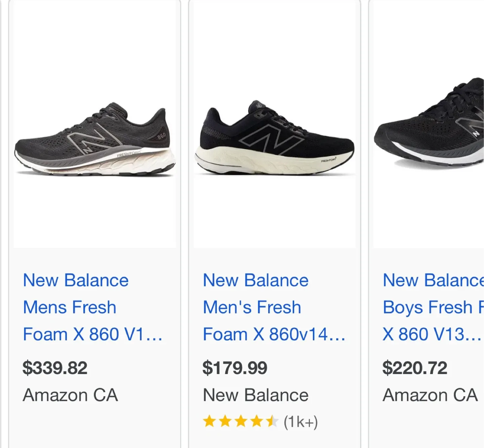Open the New Balance Men's Fresh Foam X 860v14 listing
Image resolution: width=484 pixels, height=448 pixels.
pos(256,307)
